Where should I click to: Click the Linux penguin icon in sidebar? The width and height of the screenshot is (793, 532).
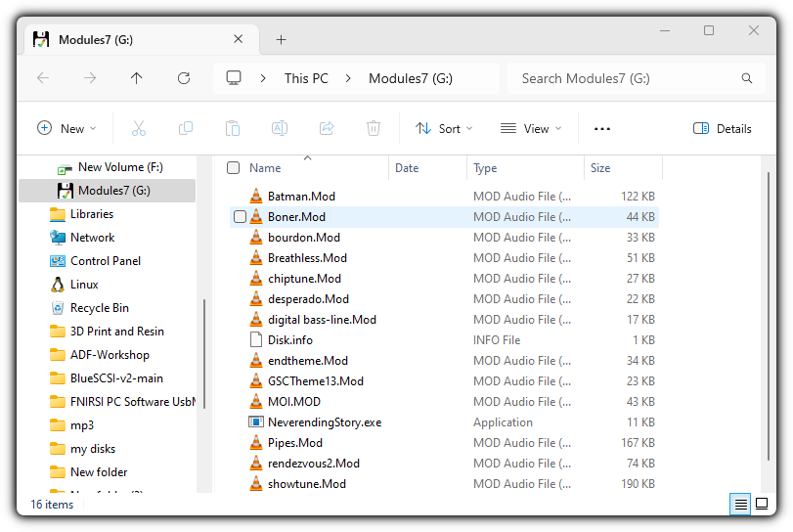(58, 285)
